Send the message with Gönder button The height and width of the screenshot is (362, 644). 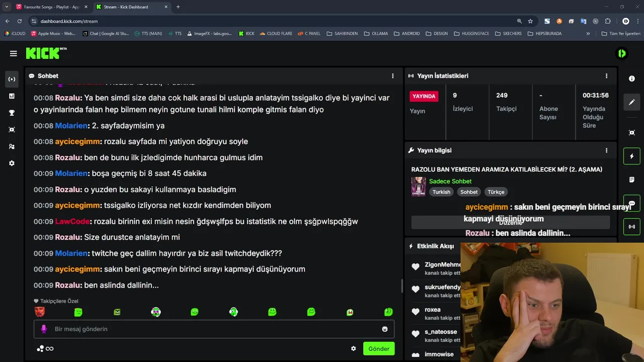[x=379, y=348]
